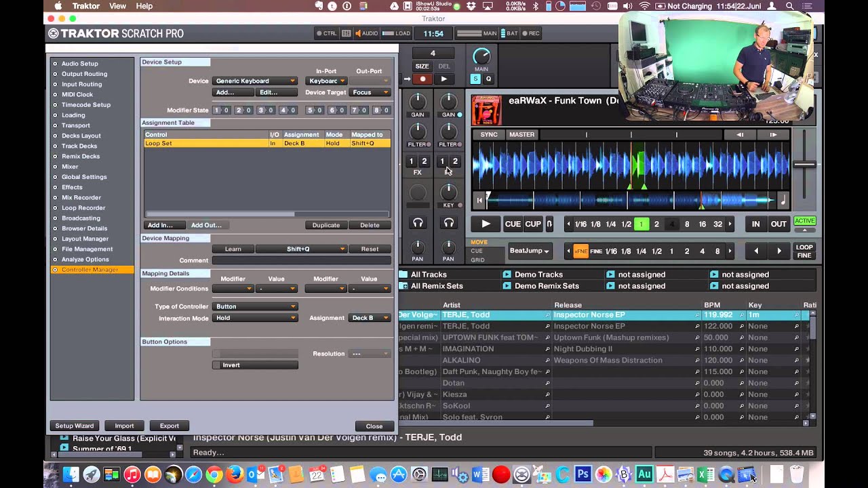868x488 pixels.
Task: Toggle xFNE beatjump size
Action: point(581,251)
